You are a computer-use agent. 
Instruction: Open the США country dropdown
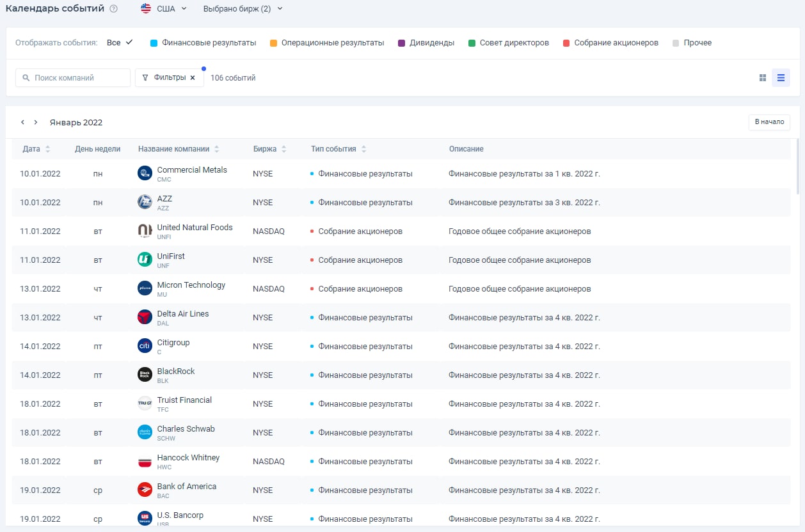click(164, 9)
